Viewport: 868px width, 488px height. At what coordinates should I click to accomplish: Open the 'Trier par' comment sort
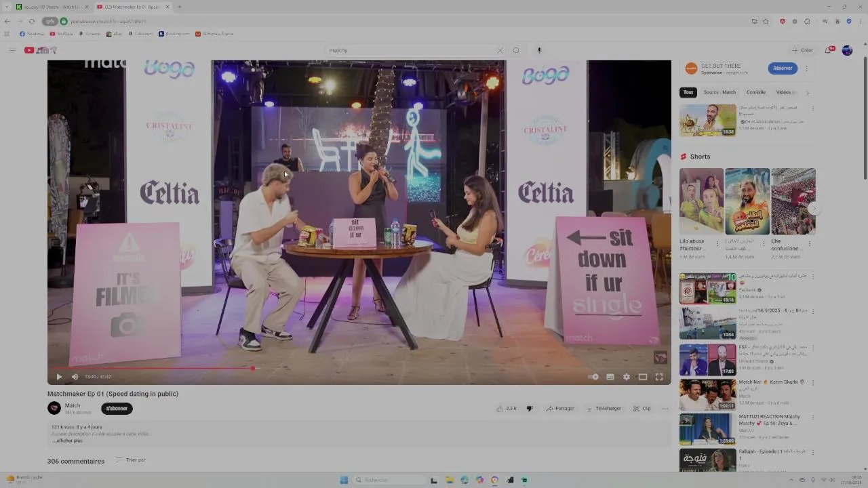coord(131,460)
